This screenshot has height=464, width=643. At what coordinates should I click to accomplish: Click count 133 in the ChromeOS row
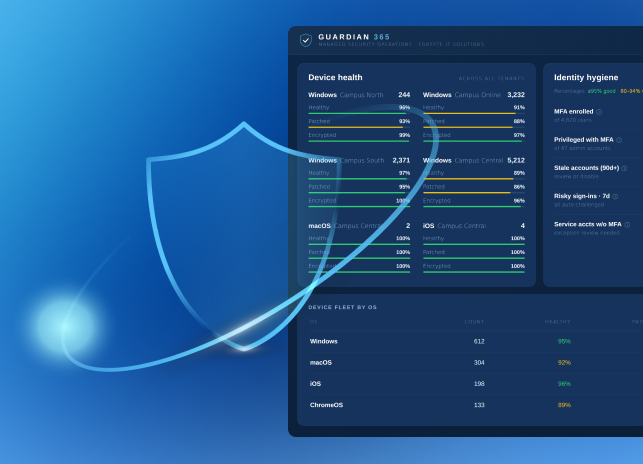(479, 405)
